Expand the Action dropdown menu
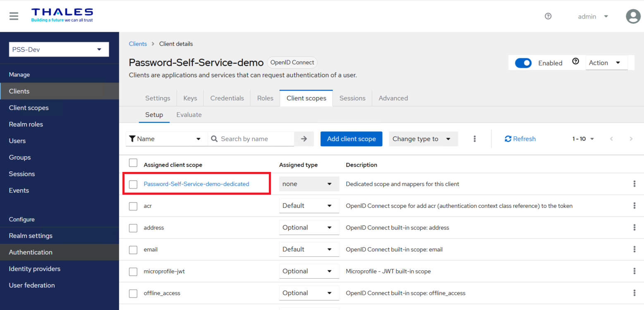Image resolution: width=644 pixels, height=310 pixels. click(x=606, y=63)
